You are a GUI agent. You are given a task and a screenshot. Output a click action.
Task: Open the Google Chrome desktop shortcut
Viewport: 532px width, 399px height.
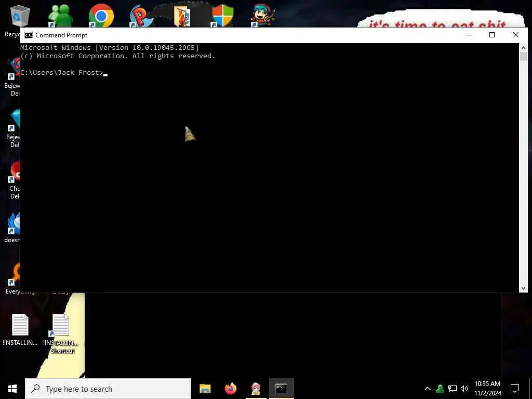pyautogui.click(x=101, y=16)
